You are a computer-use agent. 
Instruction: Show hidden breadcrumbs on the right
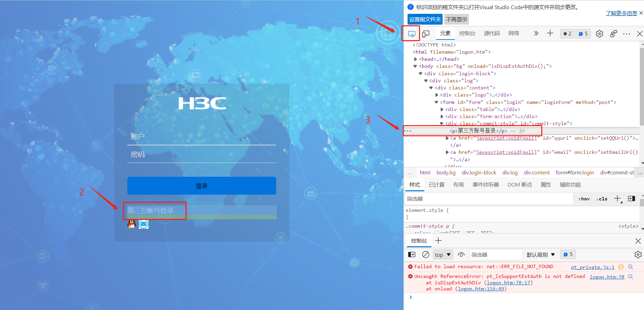tap(640, 173)
